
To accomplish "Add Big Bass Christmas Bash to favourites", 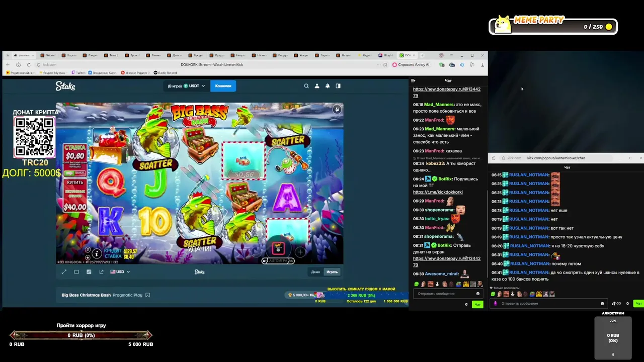I will click(x=147, y=295).
